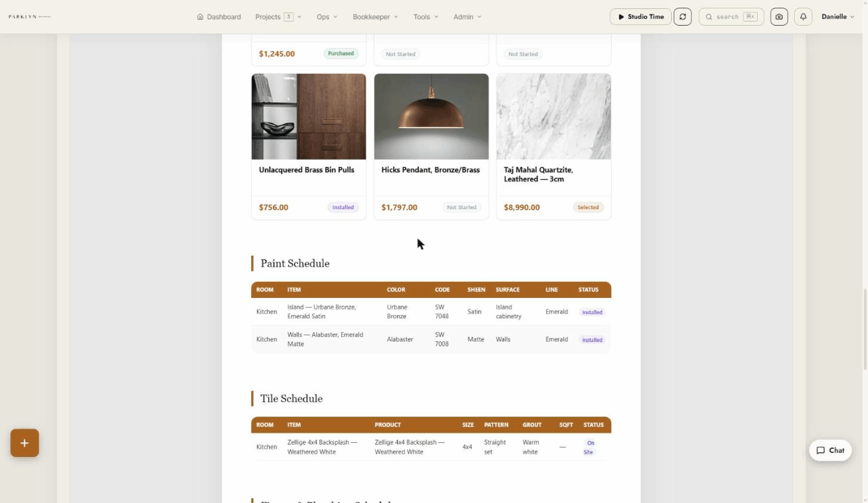Click the $8,990.00 price
868x503 pixels.
click(522, 207)
